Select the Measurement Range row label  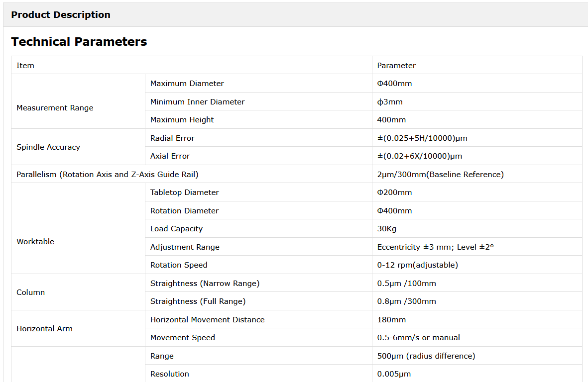point(55,108)
